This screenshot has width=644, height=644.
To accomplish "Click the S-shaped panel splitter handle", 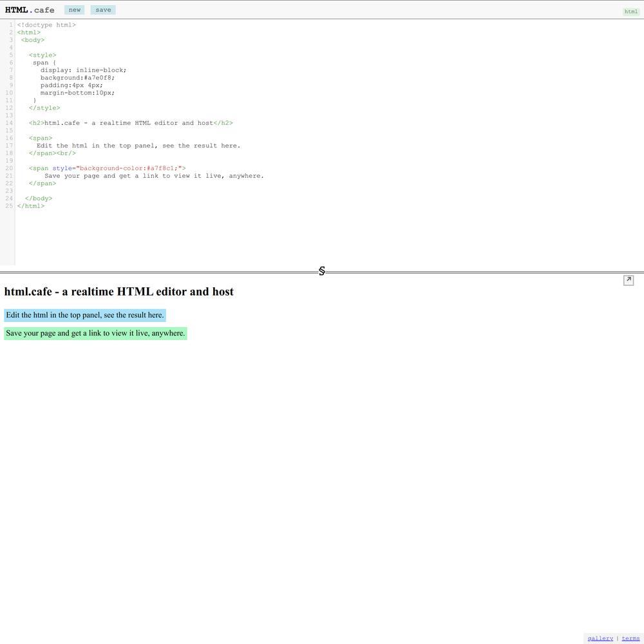I will 322,271.
